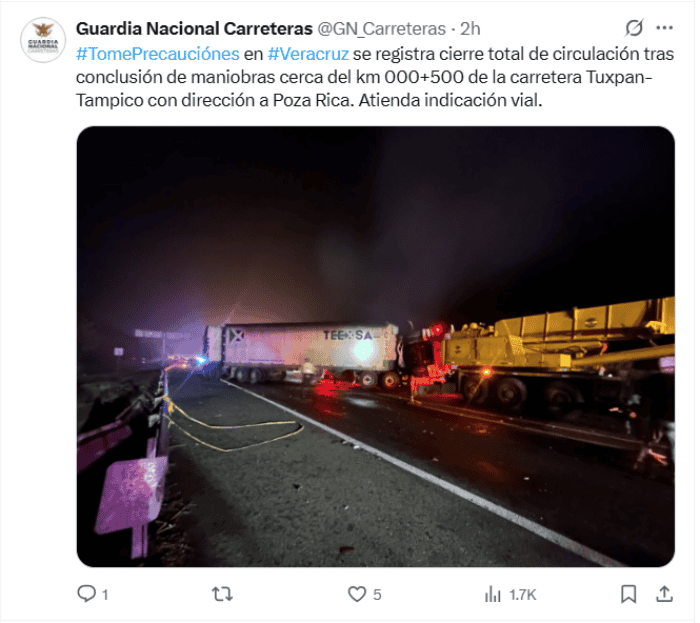The width and height of the screenshot is (700, 623).
Task: Click the reply speech-bubble icon
Action: pos(86,594)
